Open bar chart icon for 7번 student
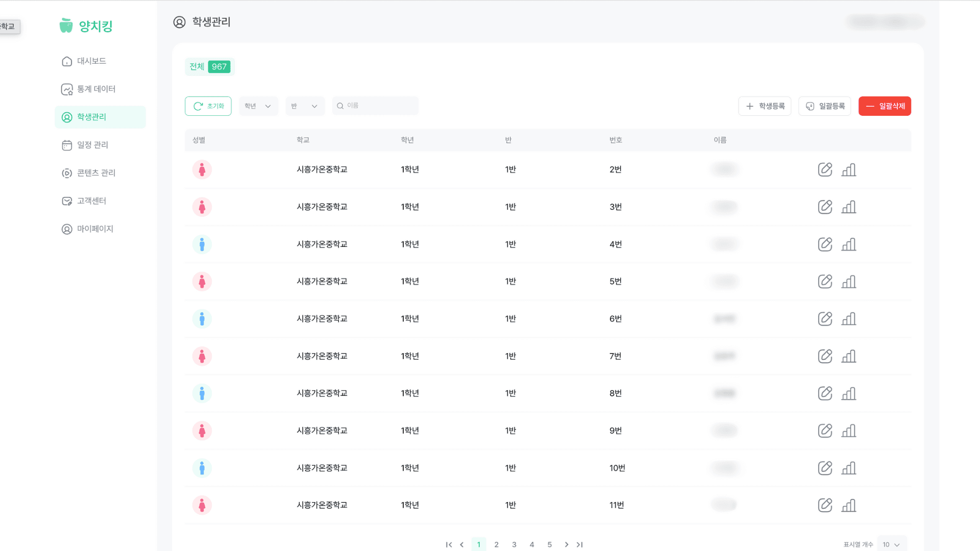The width and height of the screenshot is (980, 551). click(848, 356)
